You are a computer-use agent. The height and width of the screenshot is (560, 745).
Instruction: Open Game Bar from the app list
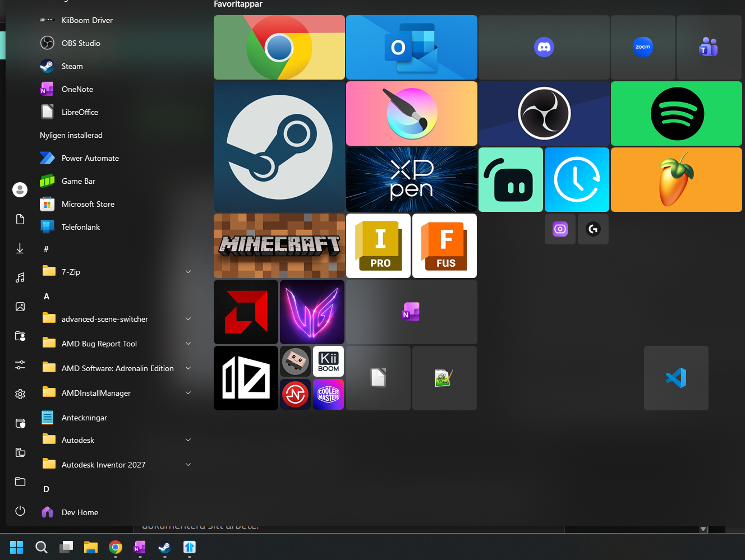point(116,181)
